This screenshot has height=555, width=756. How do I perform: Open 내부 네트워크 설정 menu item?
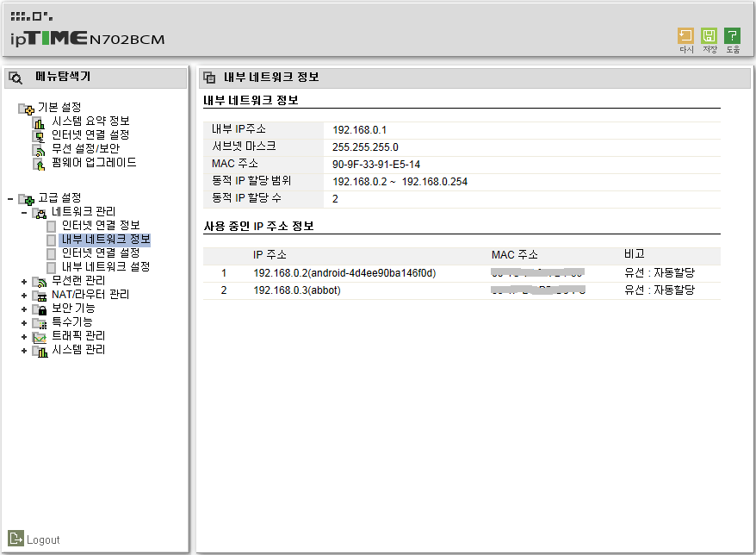tap(106, 267)
